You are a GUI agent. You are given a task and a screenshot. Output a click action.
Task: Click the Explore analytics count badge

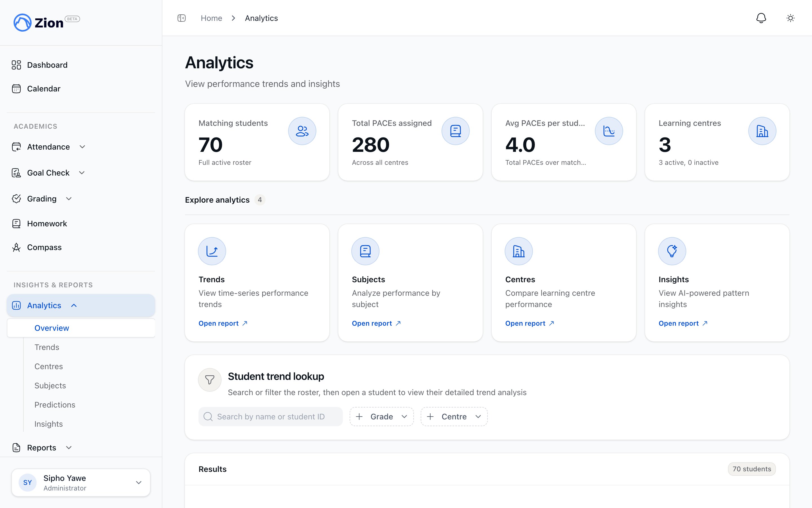260,200
